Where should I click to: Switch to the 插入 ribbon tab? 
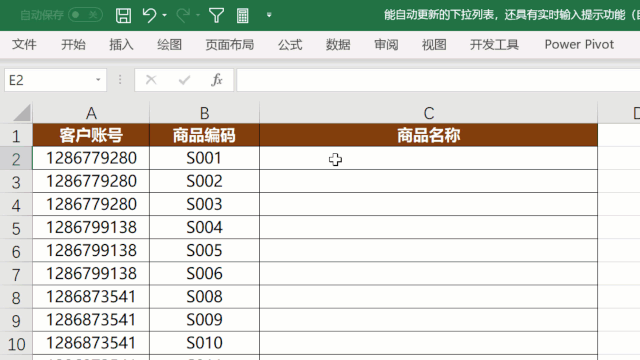click(121, 44)
